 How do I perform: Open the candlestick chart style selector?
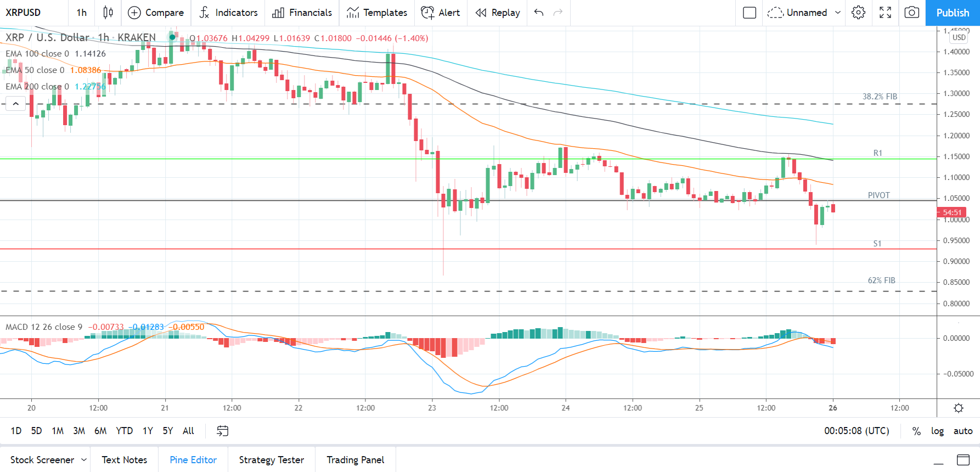click(x=108, y=13)
